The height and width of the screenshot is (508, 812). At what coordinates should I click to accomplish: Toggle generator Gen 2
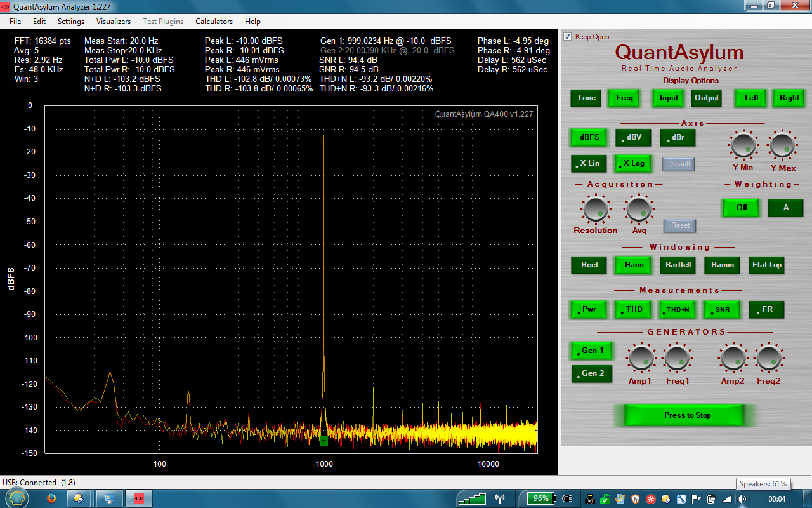click(592, 373)
